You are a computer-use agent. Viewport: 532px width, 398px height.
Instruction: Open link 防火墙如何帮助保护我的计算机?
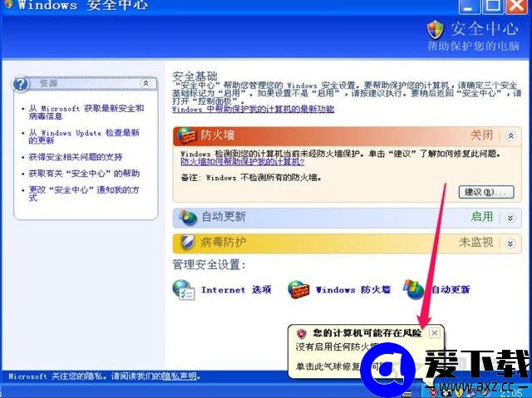[x=243, y=162]
